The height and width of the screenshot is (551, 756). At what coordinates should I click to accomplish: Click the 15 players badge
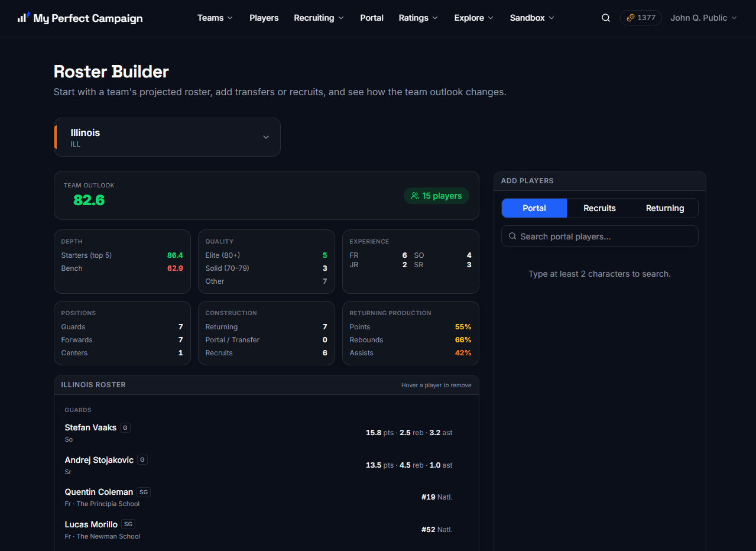pyautogui.click(x=436, y=196)
